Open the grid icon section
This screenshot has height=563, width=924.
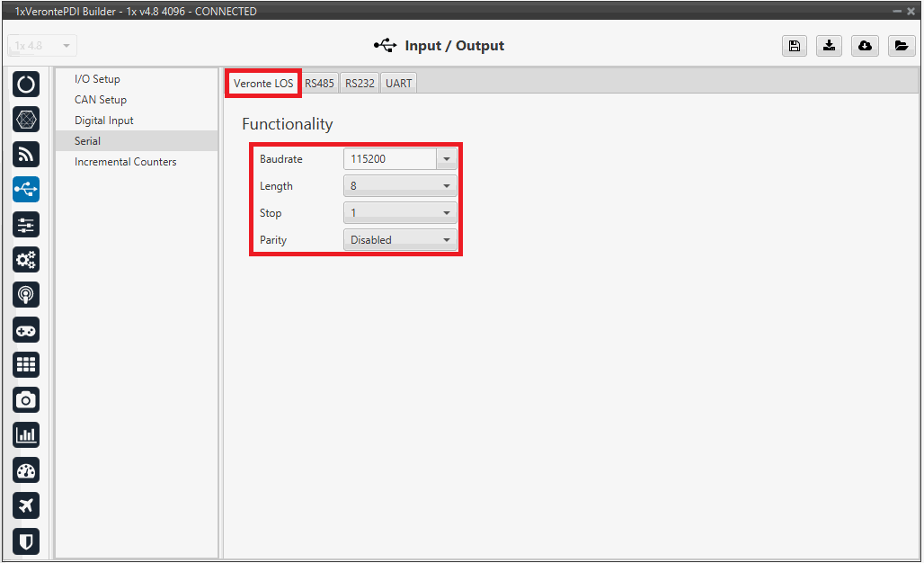(x=26, y=365)
